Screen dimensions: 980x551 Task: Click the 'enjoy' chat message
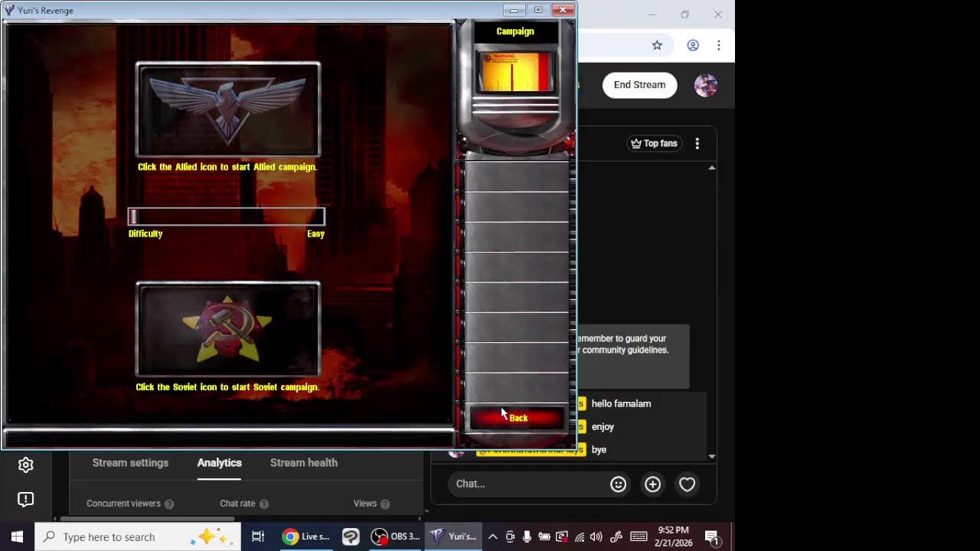tap(603, 426)
